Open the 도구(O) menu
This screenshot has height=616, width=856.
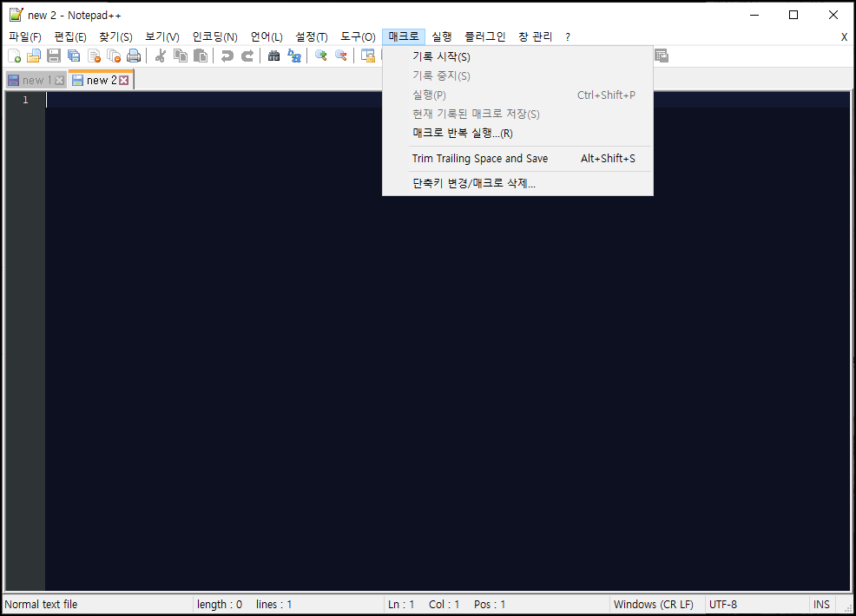point(359,36)
